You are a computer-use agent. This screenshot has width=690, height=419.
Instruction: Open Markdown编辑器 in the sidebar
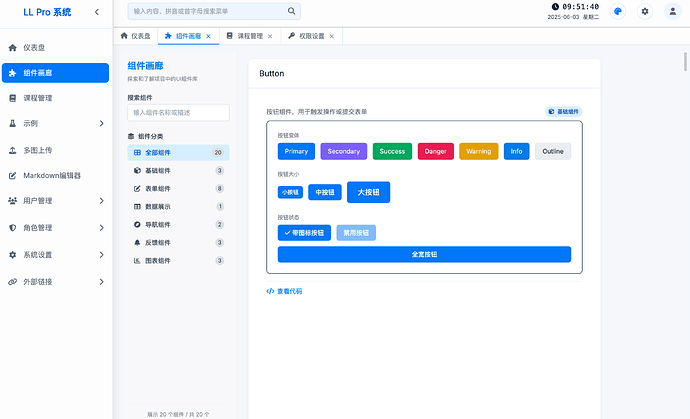click(55, 176)
